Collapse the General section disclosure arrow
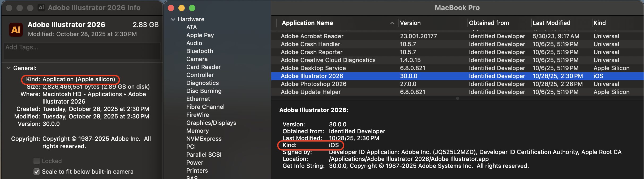 8,68
